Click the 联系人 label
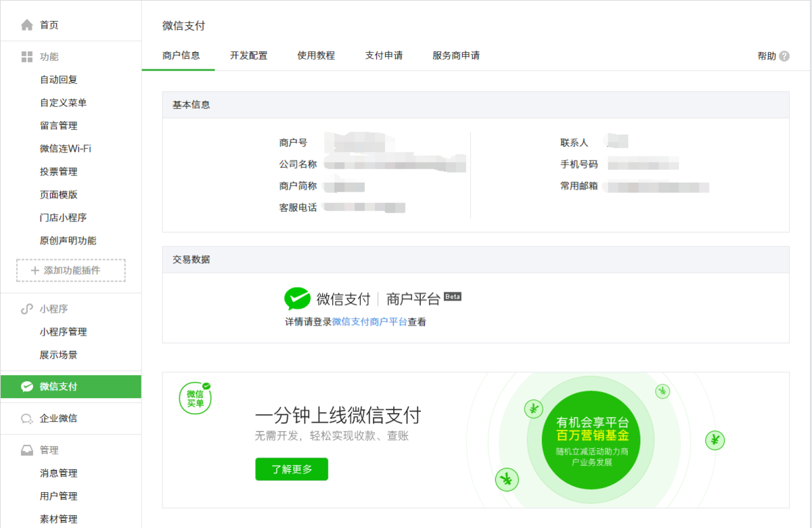This screenshot has height=528, width=812. coord(574,143)
